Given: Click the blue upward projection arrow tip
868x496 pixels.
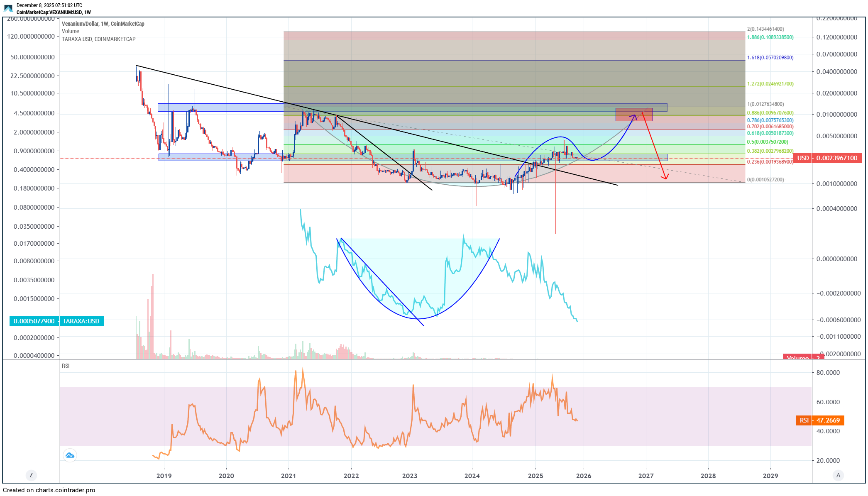Looking at the screenshot, I should pos(634,116).
